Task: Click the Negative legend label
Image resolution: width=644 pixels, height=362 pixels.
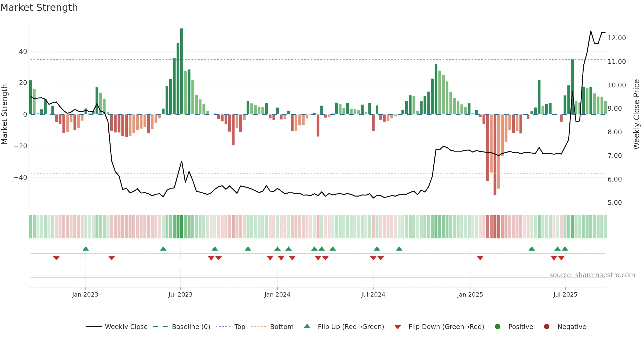Action: tap(572, 327)
